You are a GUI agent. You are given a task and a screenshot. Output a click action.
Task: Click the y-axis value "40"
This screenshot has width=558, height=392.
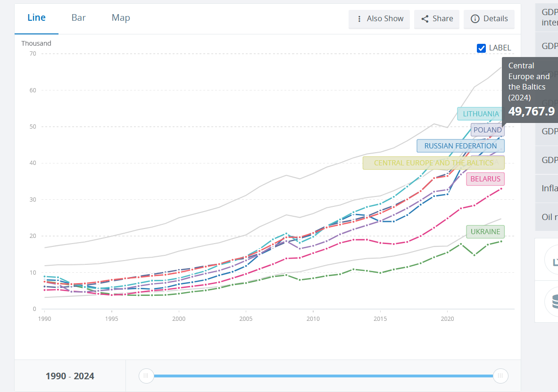(x=33, y=163)
